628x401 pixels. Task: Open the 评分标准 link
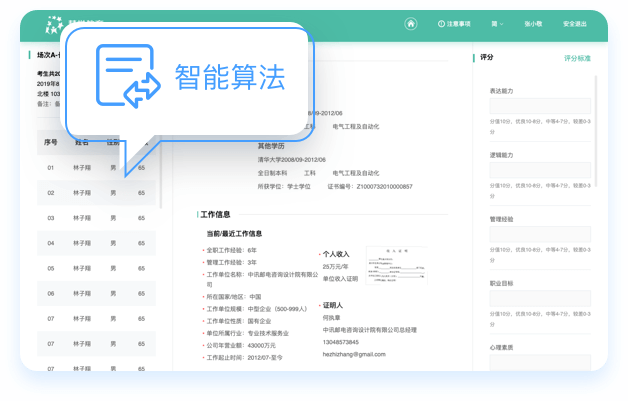point(577,58)
